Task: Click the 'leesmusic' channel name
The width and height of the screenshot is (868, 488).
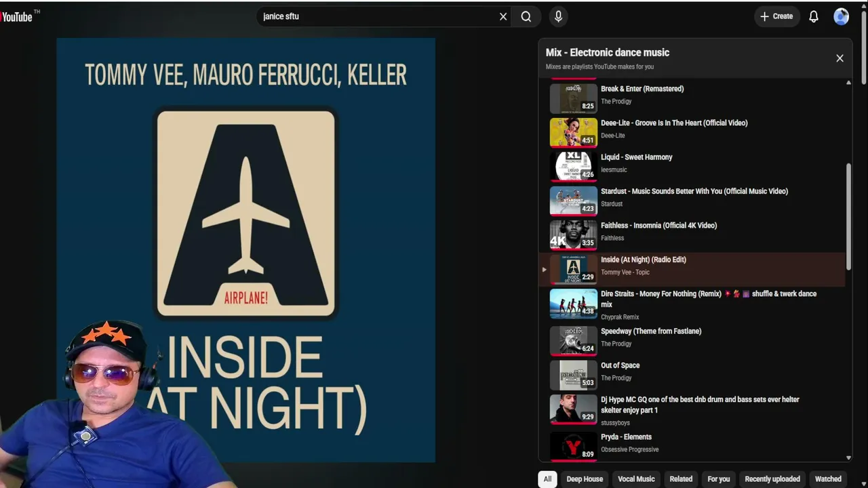Action: coord(614,170)
